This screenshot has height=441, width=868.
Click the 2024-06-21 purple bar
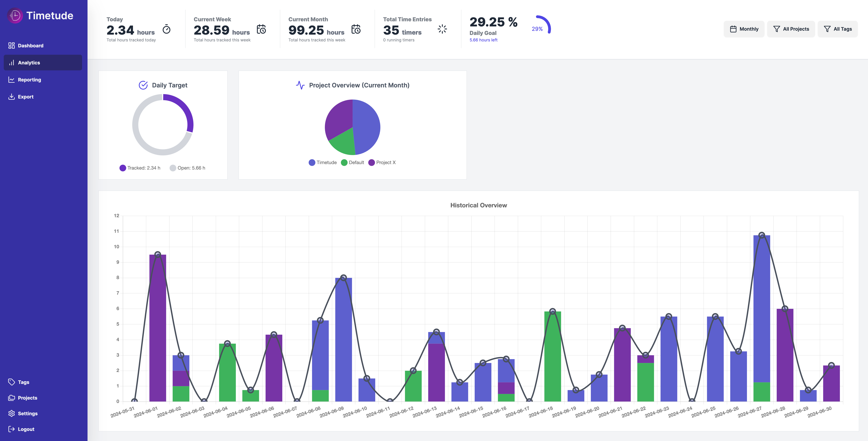(622, 365)
